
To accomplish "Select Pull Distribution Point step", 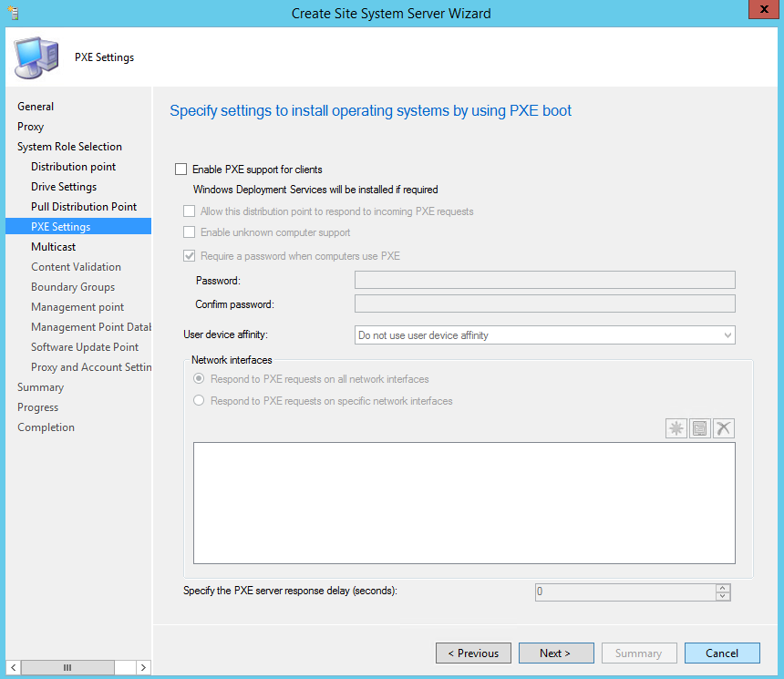I will [x=84, y=207].
